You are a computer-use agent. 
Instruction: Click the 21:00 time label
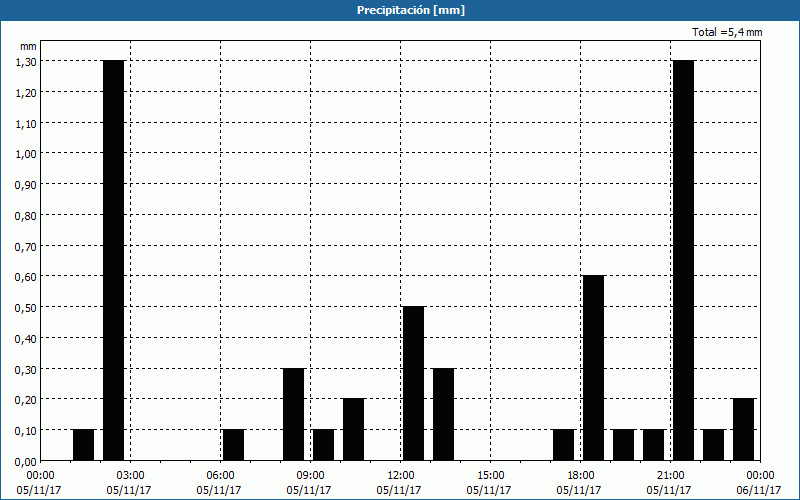(670, 476)
